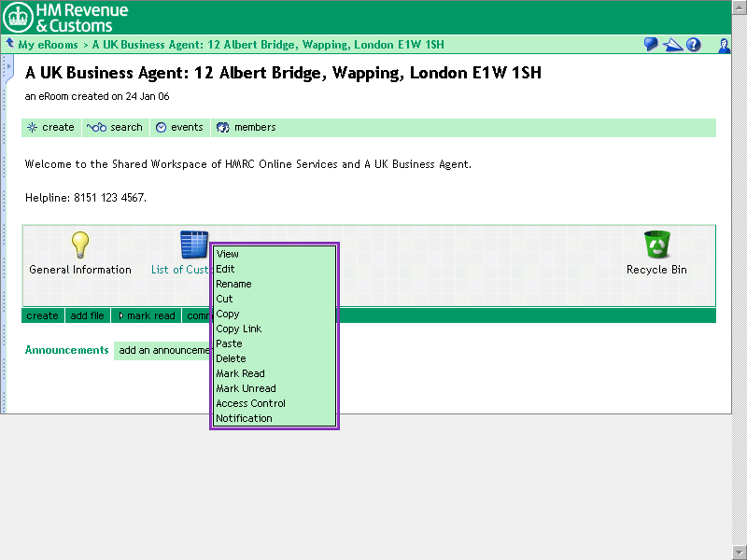
Task: Open help with the question mark icon
Action: tap(693, 45)
